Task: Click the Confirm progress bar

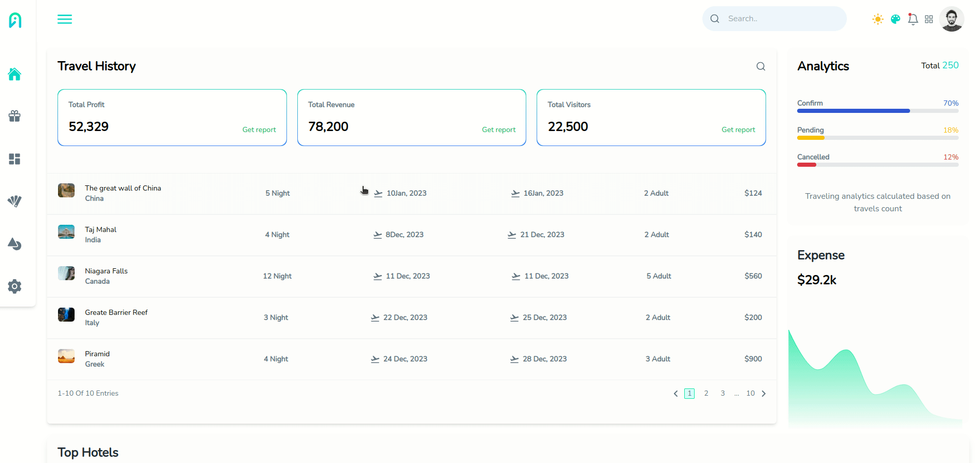Action: 877,111
